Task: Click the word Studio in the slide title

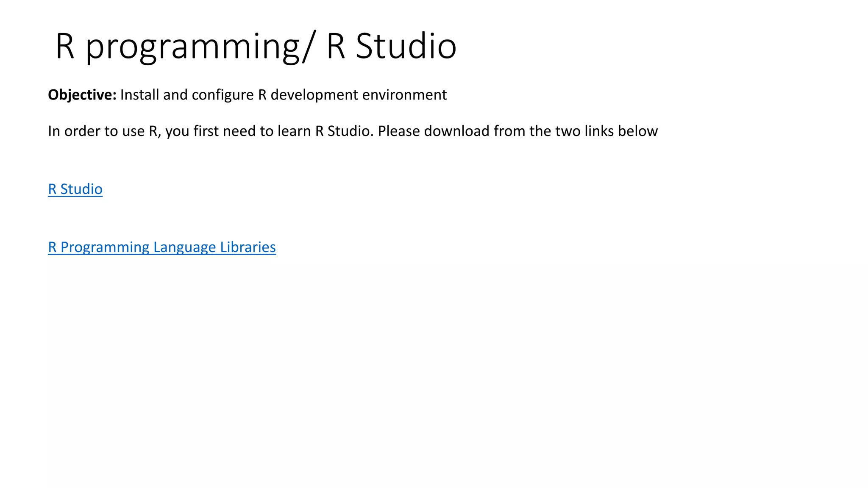Action: (x=406, y=46)
